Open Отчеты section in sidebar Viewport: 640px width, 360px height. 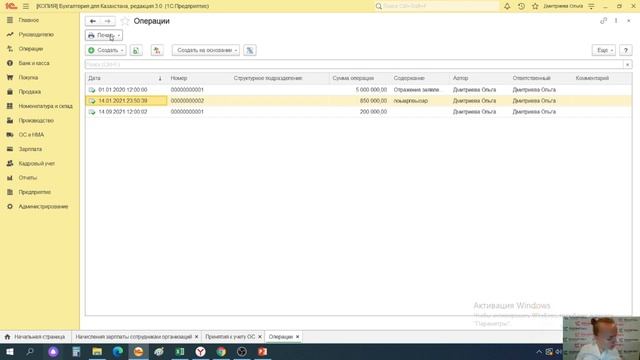click(x=27, y=178)
